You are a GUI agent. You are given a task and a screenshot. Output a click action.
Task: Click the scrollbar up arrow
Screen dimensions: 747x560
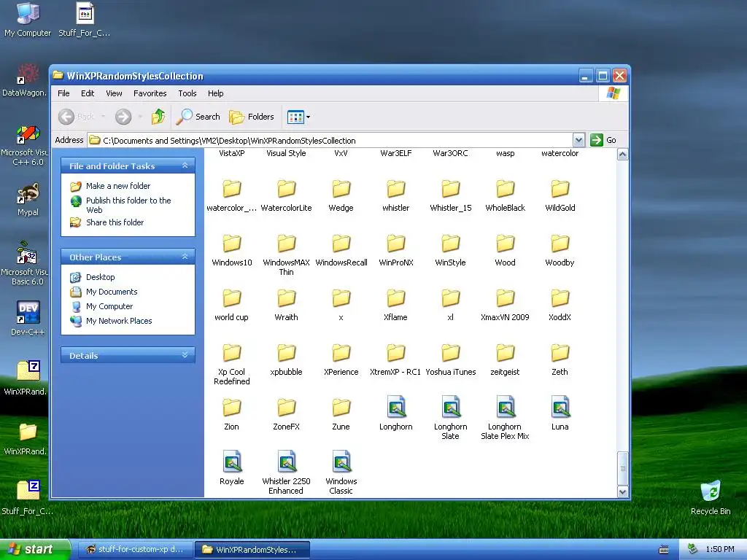point(622,155)
